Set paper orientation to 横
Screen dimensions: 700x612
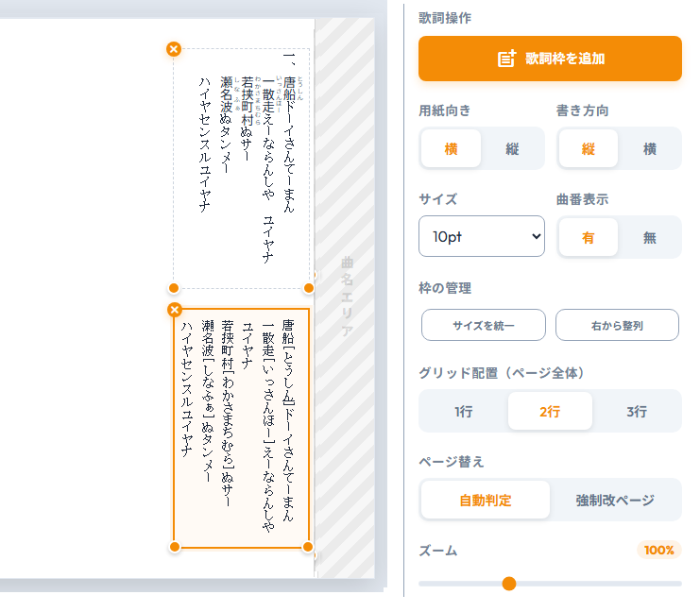tap(451, 148)
